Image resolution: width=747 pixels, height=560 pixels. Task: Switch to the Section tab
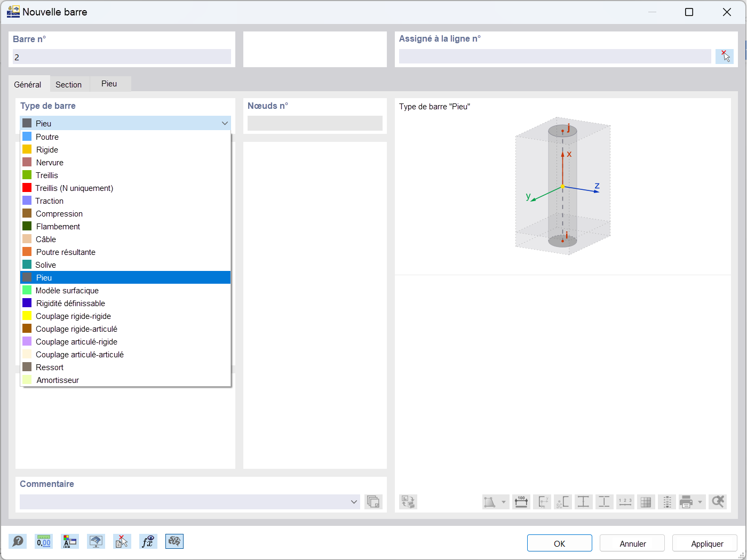[69, 84]
